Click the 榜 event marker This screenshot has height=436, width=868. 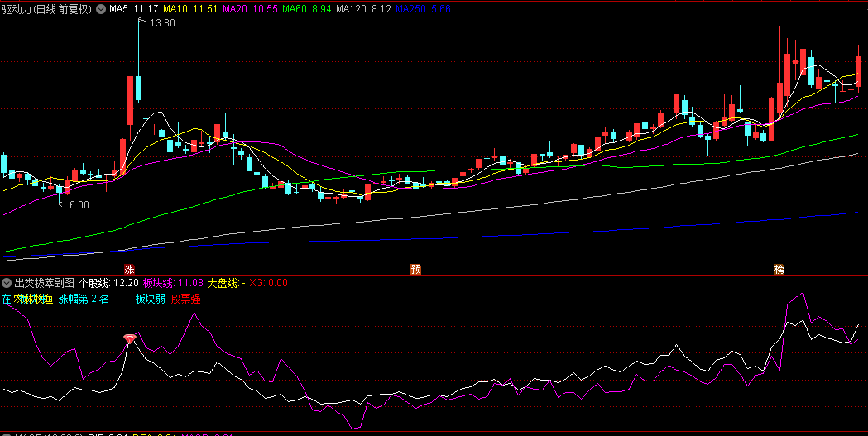[779, 270]
